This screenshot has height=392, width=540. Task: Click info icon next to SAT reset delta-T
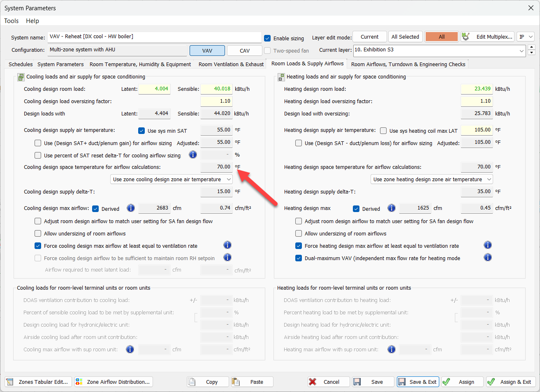192,155
